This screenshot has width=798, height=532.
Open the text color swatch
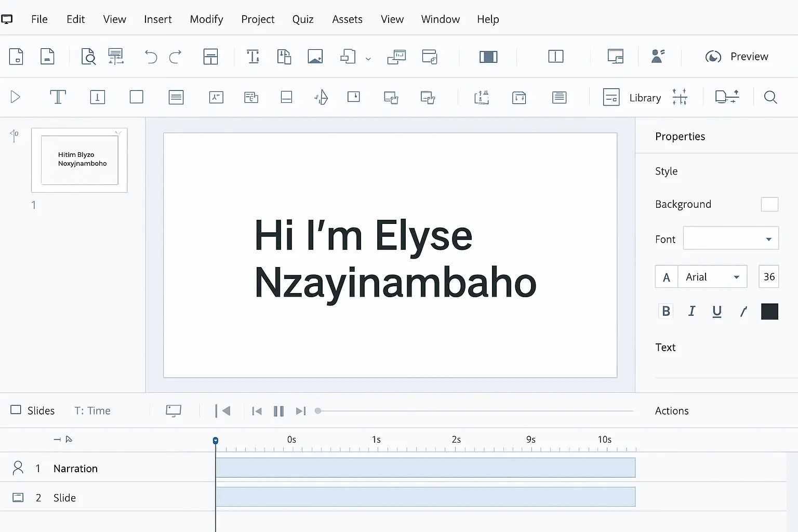click(769, 311)
